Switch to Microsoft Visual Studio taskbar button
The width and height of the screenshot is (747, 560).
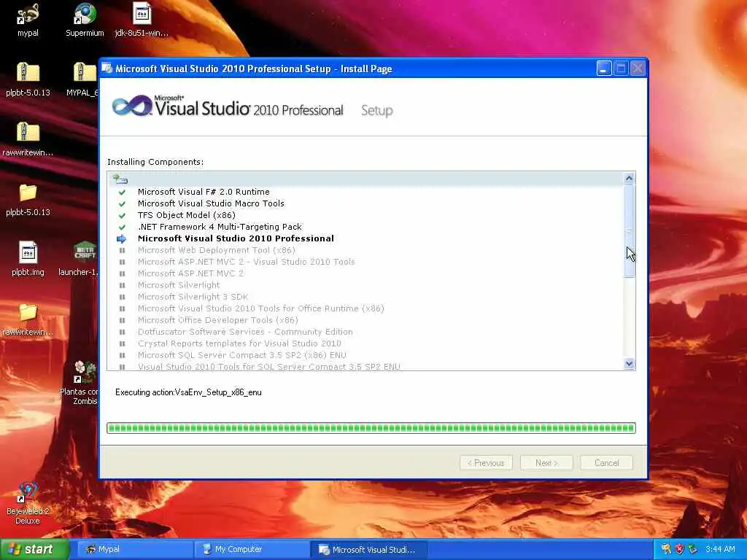coord(368,550)
